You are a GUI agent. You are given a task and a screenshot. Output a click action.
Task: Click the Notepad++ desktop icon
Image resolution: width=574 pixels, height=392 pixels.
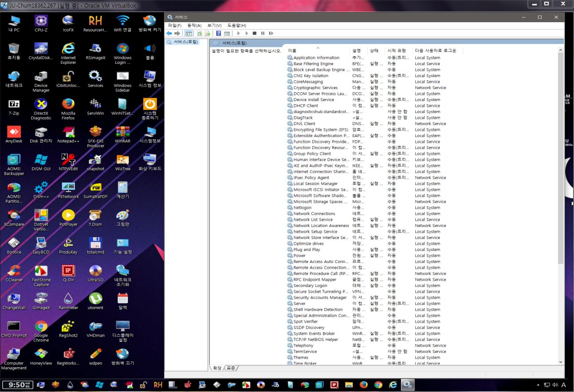tap(68, 134)
